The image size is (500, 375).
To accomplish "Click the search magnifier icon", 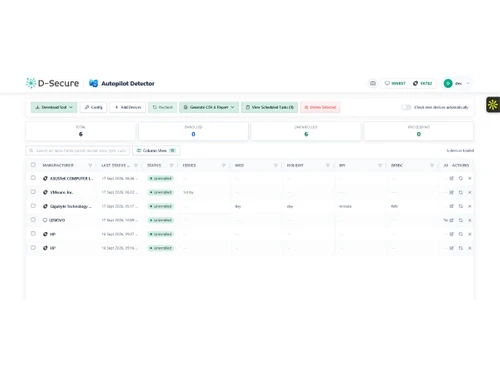I will pos(31,151).
